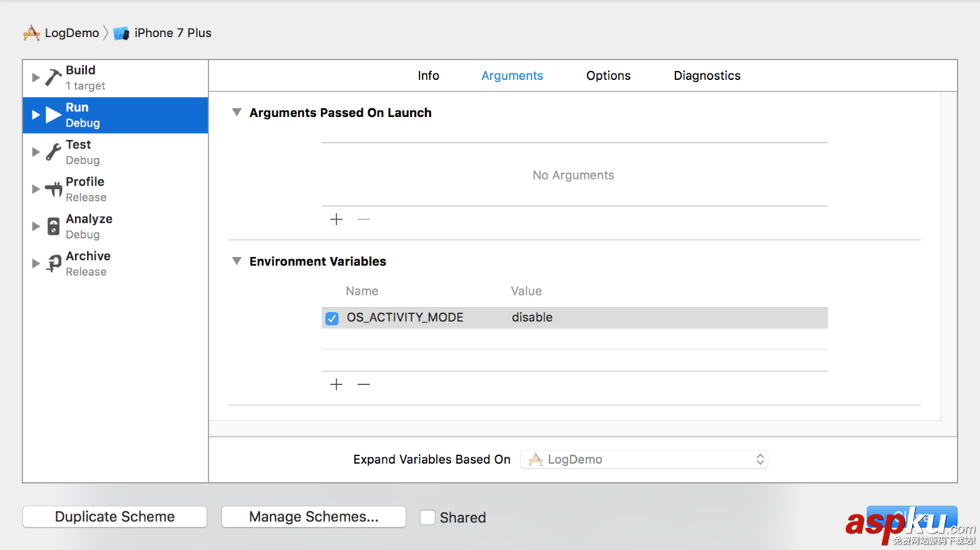Click the Run play icon in the sidebar
This screenshot has height=550, width=980.
click(x=53, y=115)
